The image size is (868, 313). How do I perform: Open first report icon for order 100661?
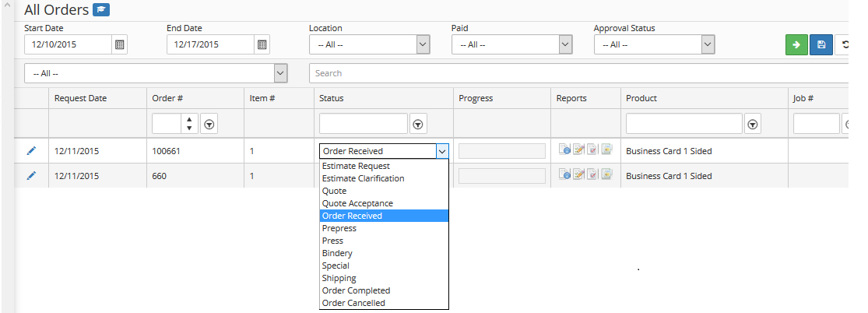(564, 149)
